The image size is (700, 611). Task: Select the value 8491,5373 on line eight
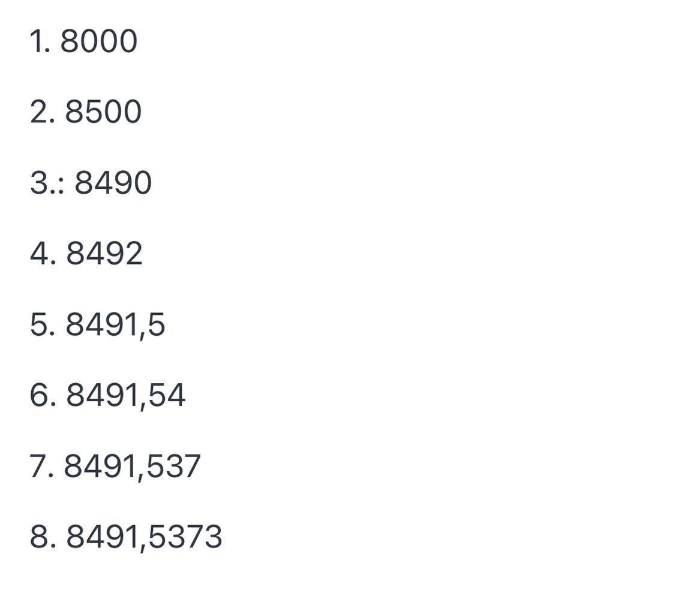(144, 537)
